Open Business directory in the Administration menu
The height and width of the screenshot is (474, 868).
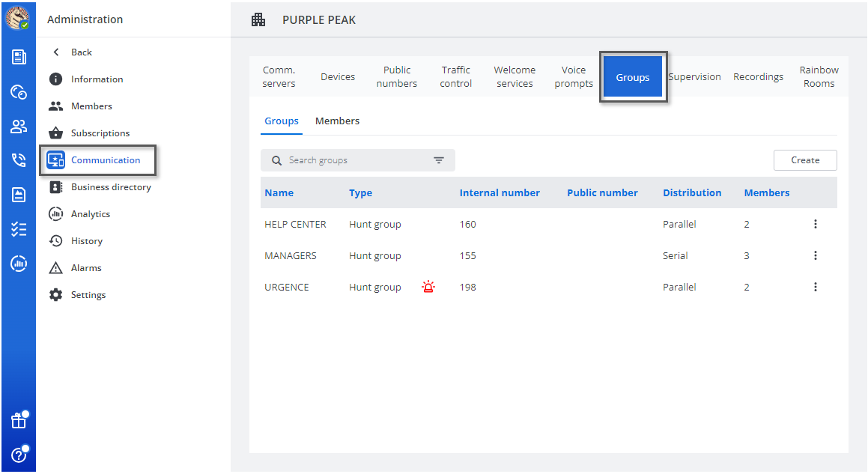click(x=111, y=187)
